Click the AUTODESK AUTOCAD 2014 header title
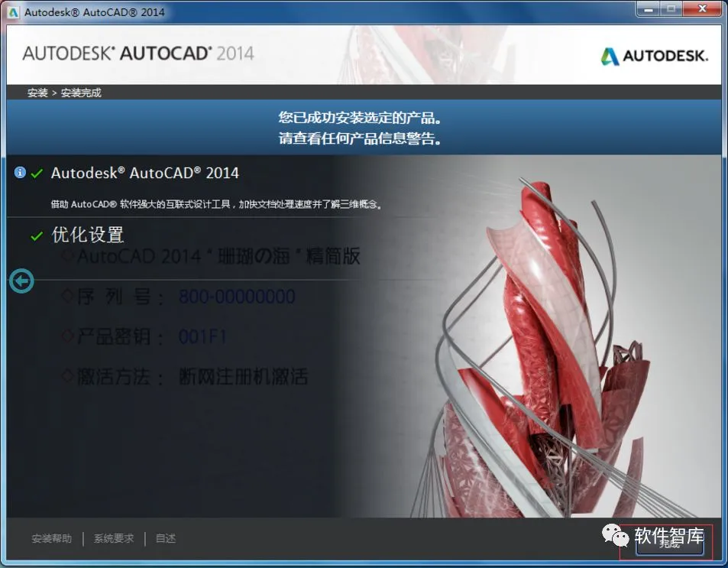The height and width of the screenshot is (568, 728). point(138,53)
